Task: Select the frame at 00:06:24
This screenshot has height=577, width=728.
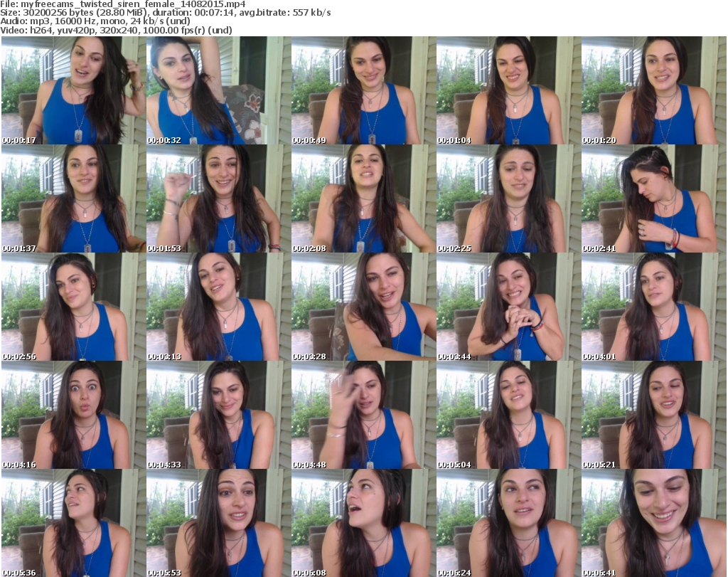Action: [x=509, y=523]
